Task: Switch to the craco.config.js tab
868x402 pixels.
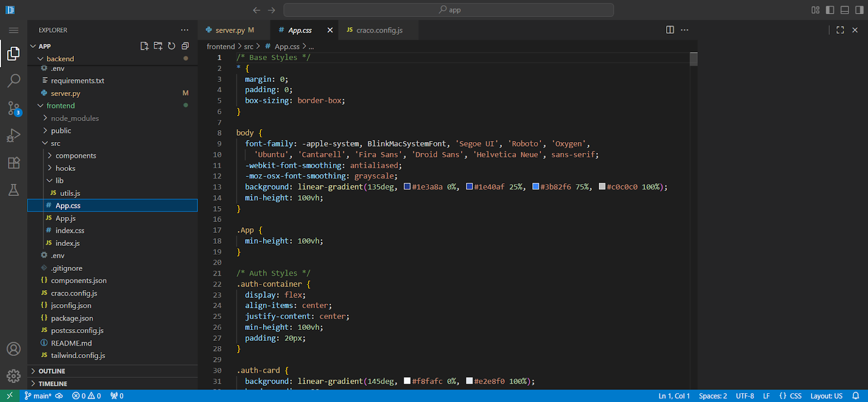Action: (379, 30)
